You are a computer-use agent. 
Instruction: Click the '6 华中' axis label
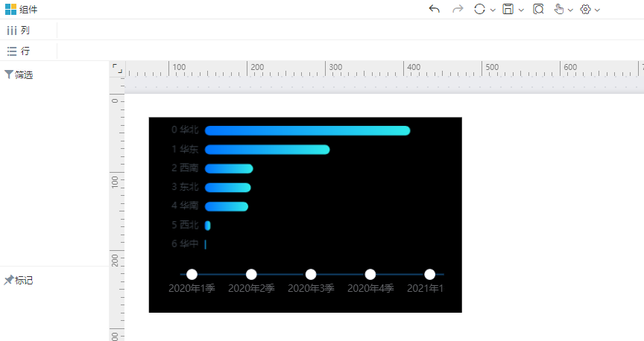coord(186,243)
